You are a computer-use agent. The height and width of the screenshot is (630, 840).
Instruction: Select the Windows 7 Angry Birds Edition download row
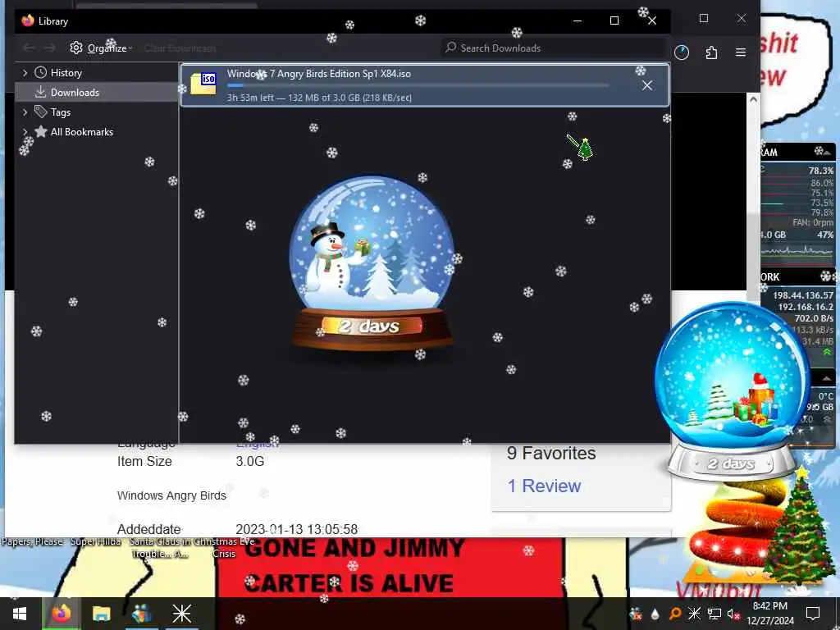click(x=425, y=85)
